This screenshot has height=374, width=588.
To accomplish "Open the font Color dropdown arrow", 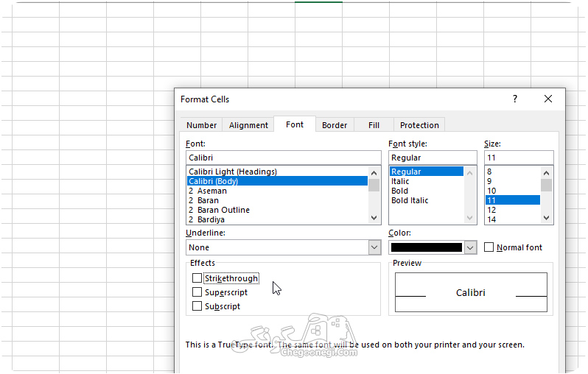I will click(x=470, y=247).
